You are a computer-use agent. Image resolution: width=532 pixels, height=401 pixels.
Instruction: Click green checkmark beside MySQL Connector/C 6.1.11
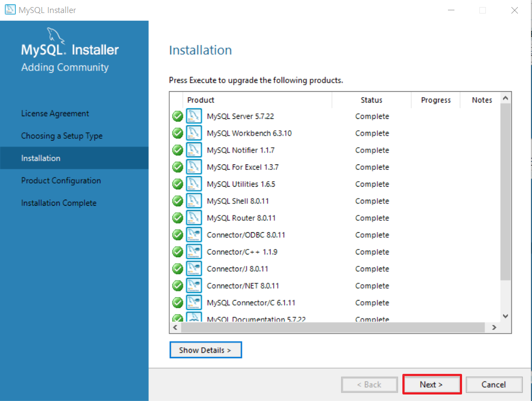(177, 303)
